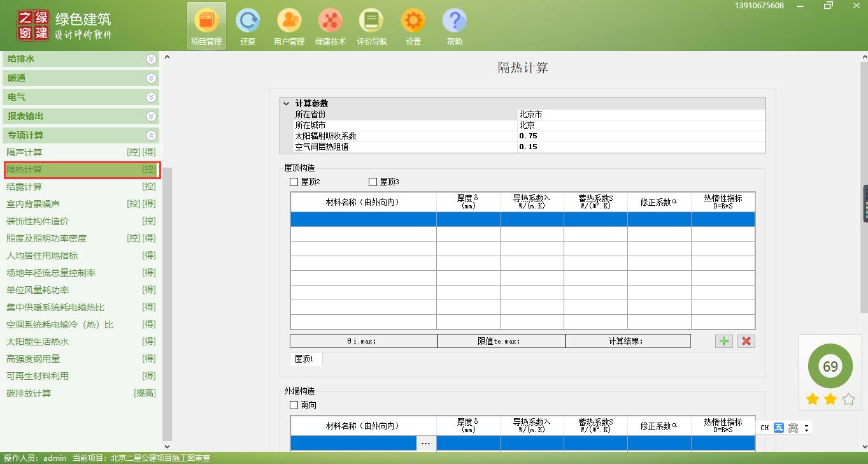Screen dimensions: 868x464
Task: Select 结露计算 in sidebar
Action: 80,187
